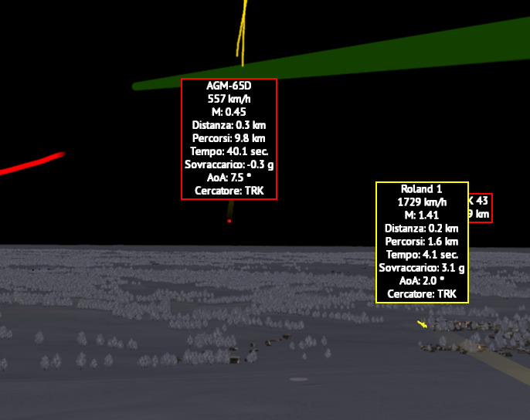Image resolution: width=530 pixels, height=420 pixels.
Task: Click the Roland 1 Tempo 4.1 sec line
Action: [422, 255]
